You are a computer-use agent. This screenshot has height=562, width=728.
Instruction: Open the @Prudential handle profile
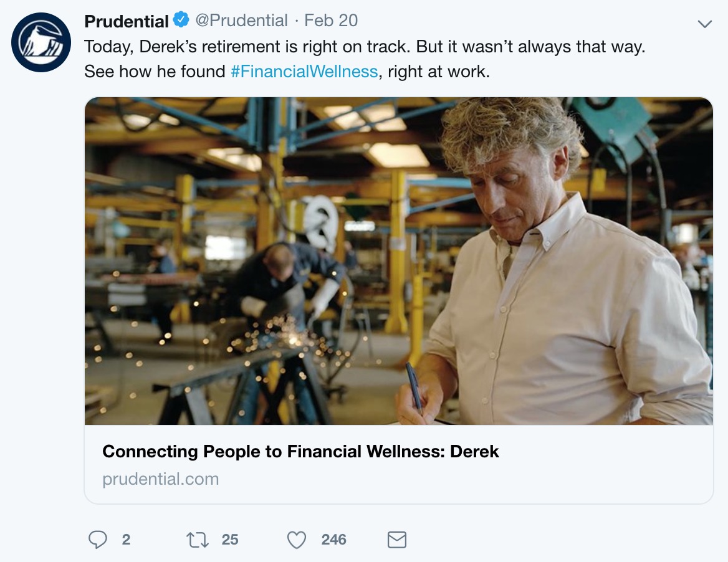pos(242,21)
